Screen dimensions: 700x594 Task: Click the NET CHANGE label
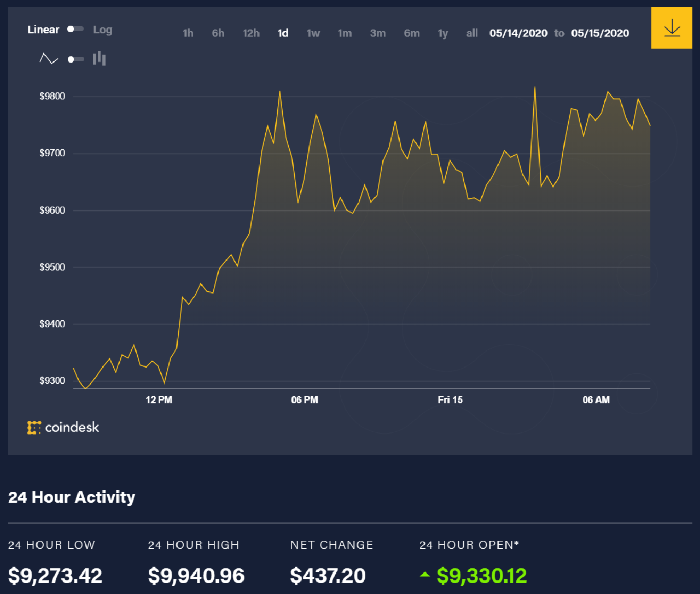pyautogui.click(x=331, y=545)
